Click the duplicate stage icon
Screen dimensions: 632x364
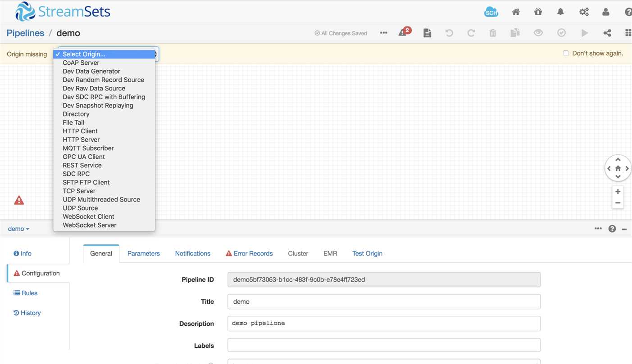point(515,32)
